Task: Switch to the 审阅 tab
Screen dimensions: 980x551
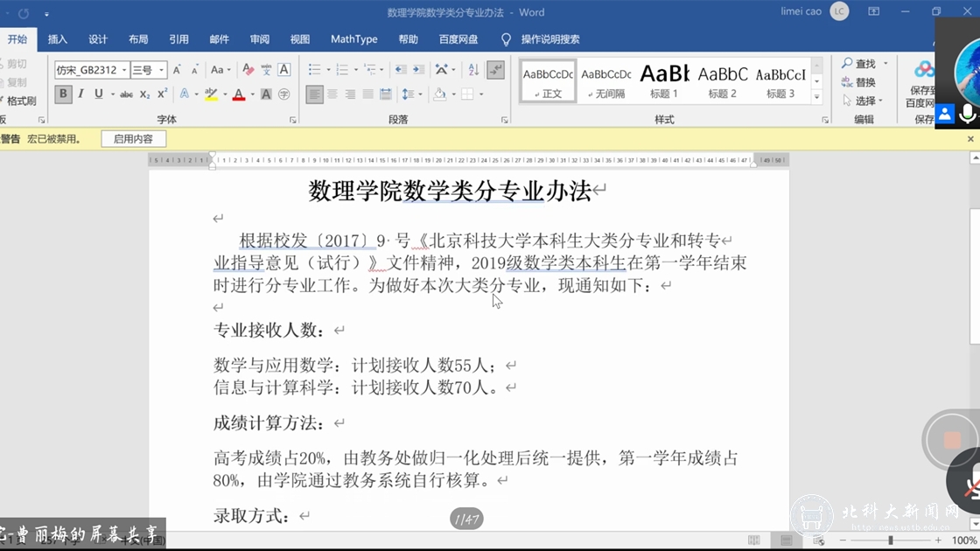Action: pyautogui.click(x=260, y=39)
